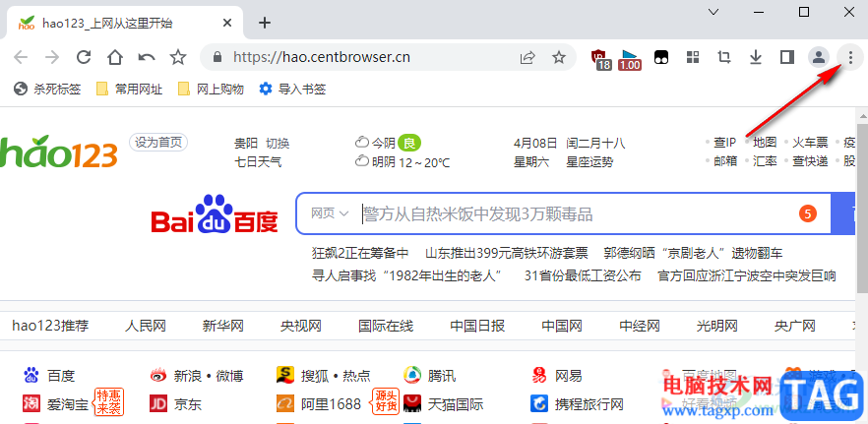Open the three-dot browser menu
Screen dimensions: 868x424
pyautogui.click(x=850, y=57)
